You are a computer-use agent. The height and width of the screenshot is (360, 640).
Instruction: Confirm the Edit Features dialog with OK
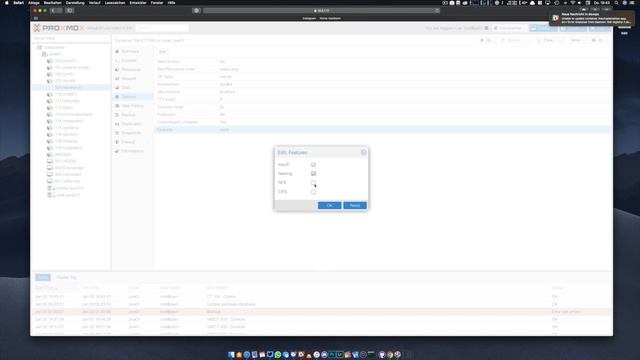coord(329,205)
